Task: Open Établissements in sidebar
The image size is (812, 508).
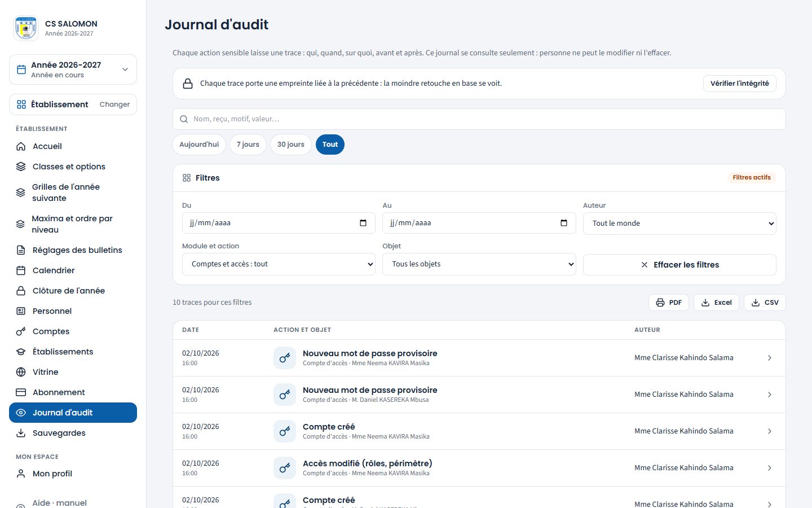Action: [73, 352]
